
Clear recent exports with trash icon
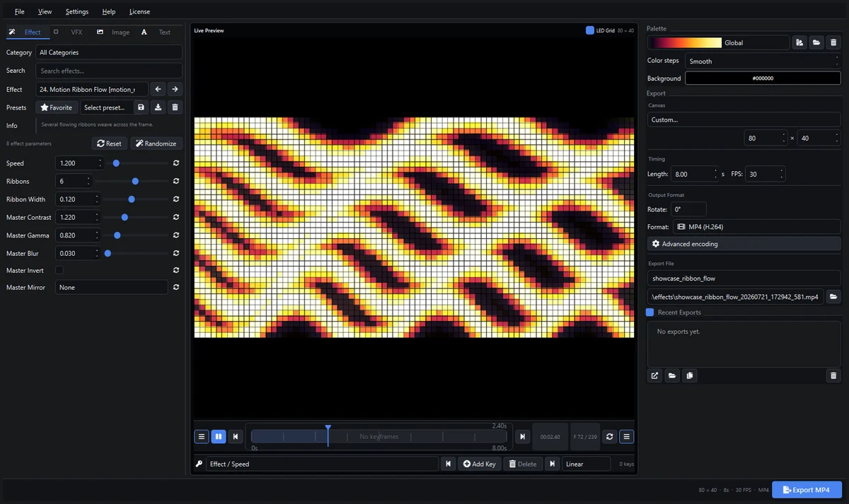coord(833,375)
